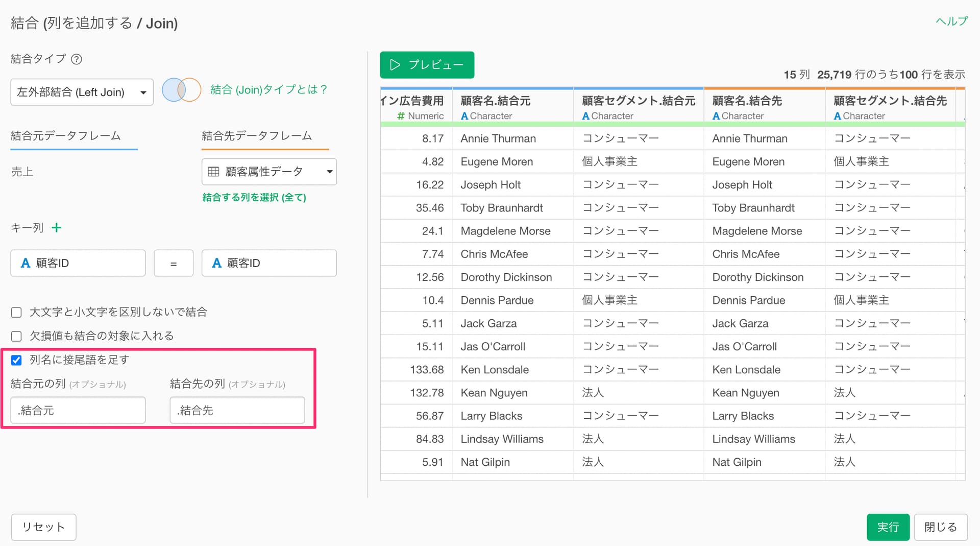This screenshot has height=546, width=980.
Task: Click the 132.78 numeric cell
Action: coord(416,393)
